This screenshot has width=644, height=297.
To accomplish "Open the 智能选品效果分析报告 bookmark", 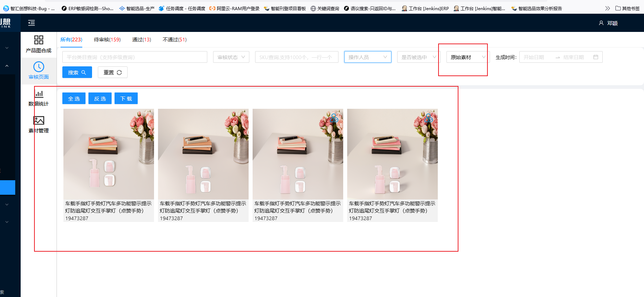I will pos(537,8).
